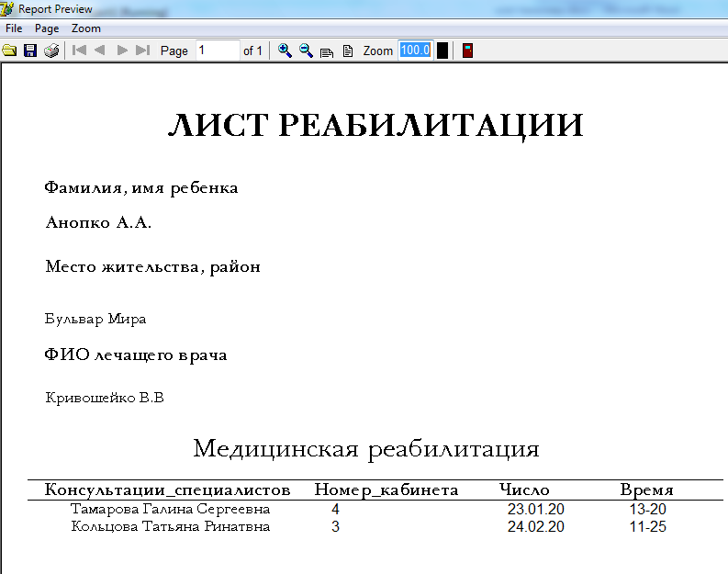Image resolution: width=728 pixels, height=574 pixels.
Task: Print the report using the printer icon
Action: click(51, 51)
